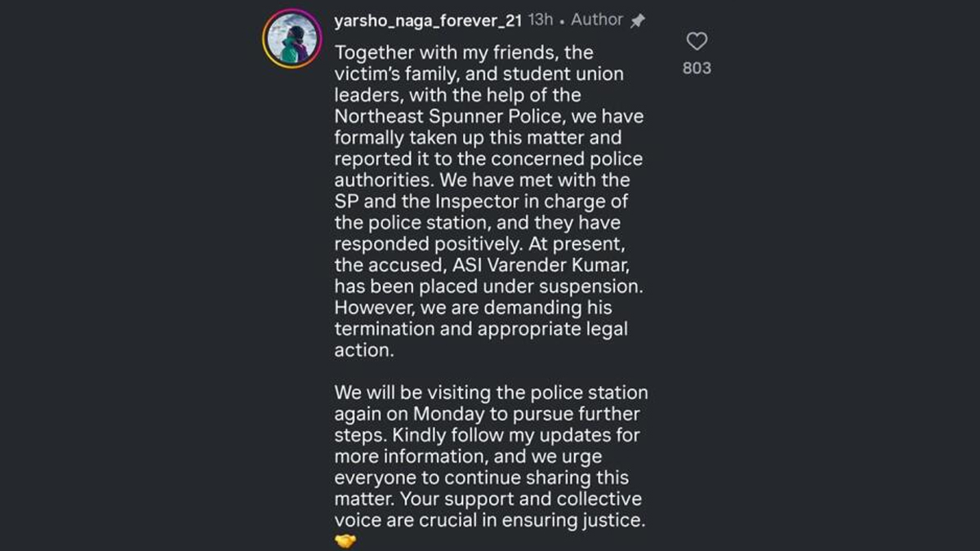Open the commenter's profile picture
The height and width of the screenshot is (551, 980).
(292, 38)
